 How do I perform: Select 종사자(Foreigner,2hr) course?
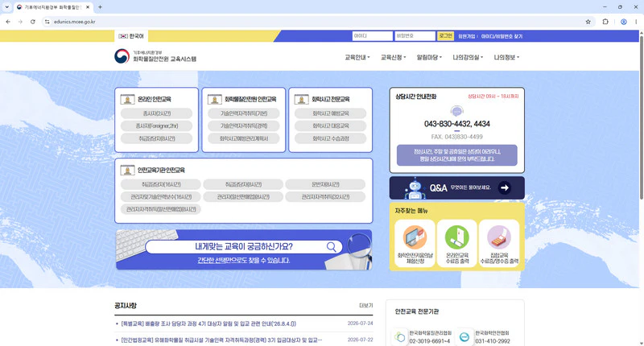156,126
